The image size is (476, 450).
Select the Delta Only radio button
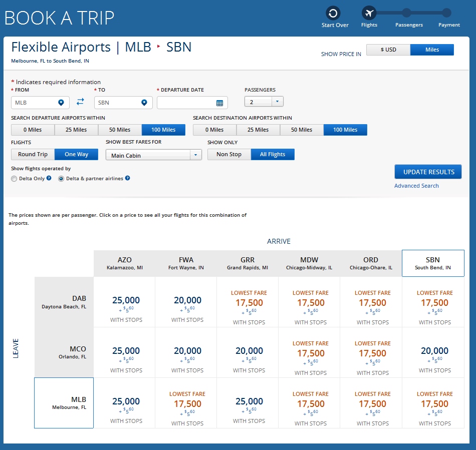point(15,179)
